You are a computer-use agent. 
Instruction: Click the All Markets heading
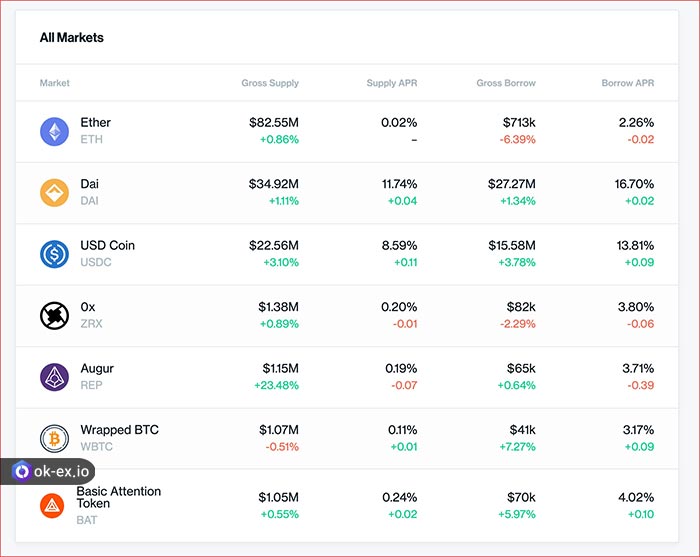tap(71, 37)
